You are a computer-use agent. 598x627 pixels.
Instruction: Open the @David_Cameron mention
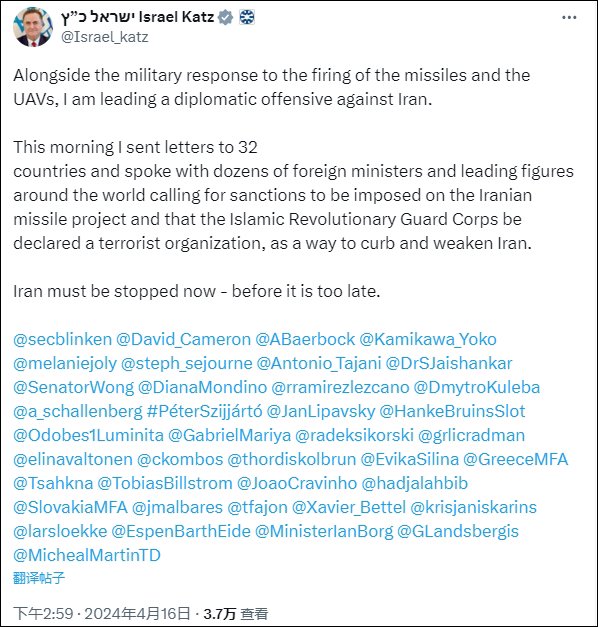(183, 339)
